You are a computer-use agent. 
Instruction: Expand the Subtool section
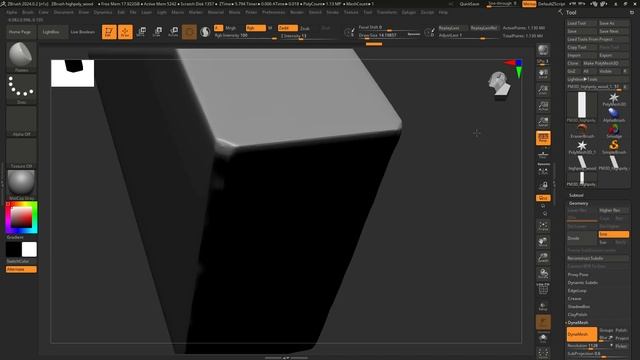pos(576,195)
